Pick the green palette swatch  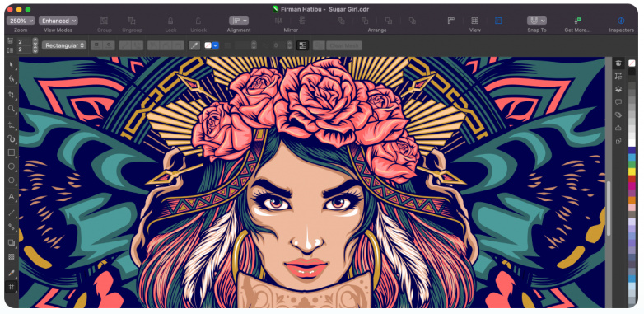click(x=632, y=164)
